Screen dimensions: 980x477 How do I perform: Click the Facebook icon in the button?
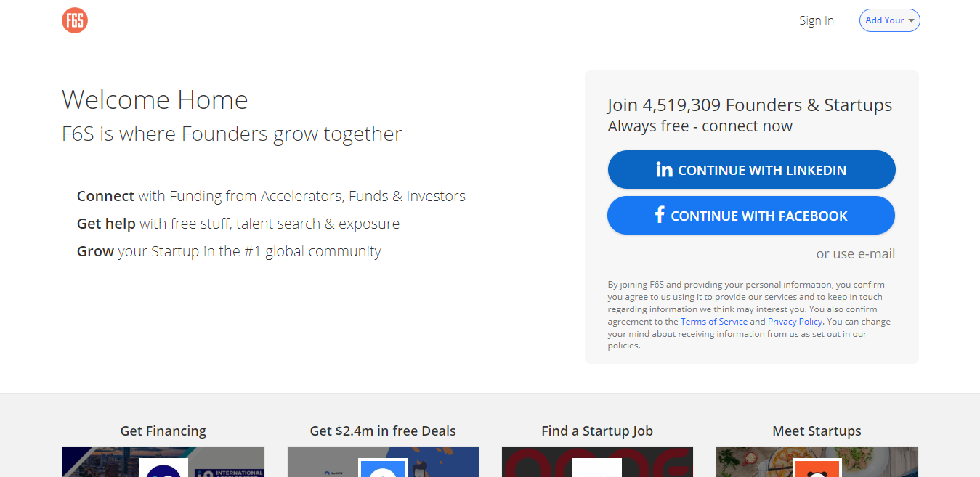[x=660, y=215]
